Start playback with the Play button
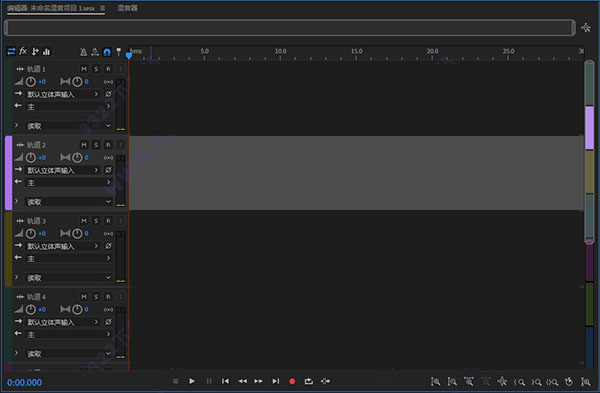The height and width of the screenshot is (393, 600). [192, 381]
